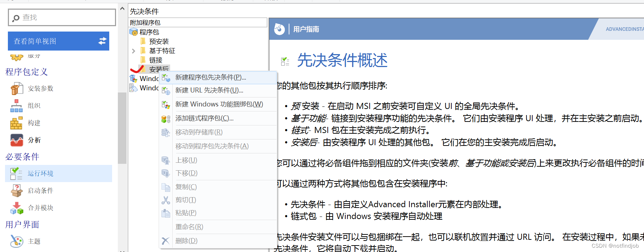Click the magnifier icon in search box

tap(16, 18)
